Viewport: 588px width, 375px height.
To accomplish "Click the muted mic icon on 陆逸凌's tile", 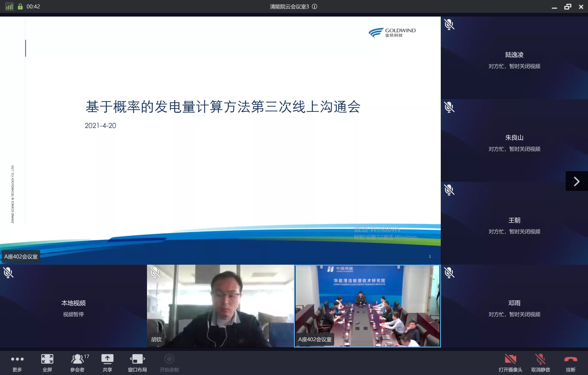I will [x=449, y=25].
